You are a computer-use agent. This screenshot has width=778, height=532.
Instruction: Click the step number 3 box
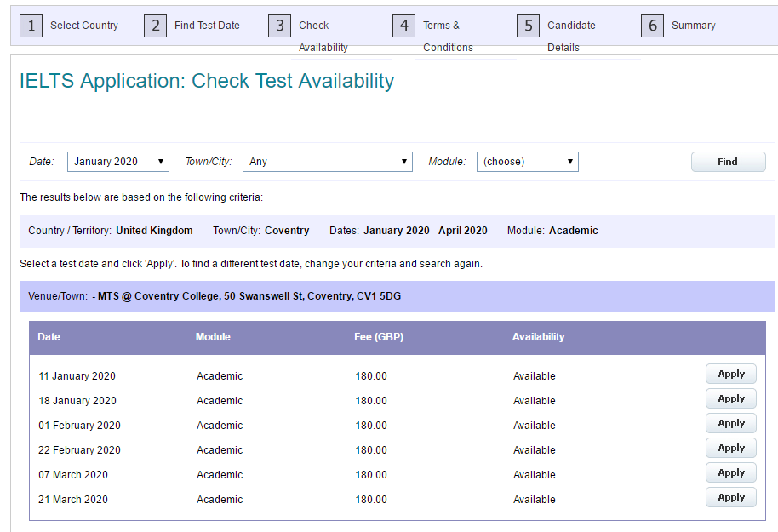[x=280, y=26]
